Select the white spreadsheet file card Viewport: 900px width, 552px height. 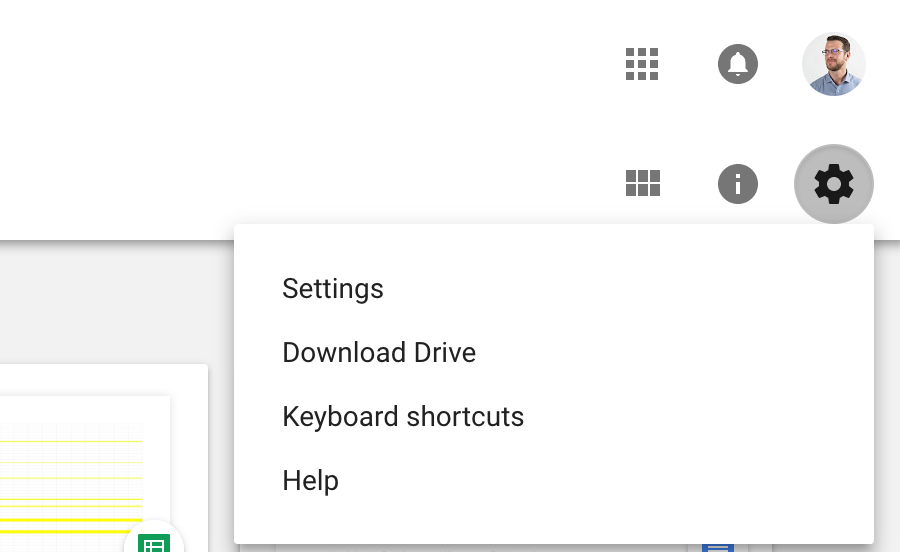[103, 458]
